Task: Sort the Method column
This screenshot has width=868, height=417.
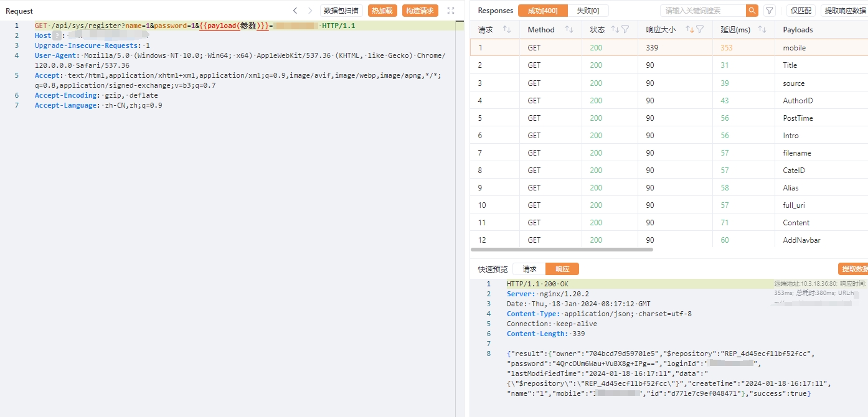Action: click(x=568, y=30)
